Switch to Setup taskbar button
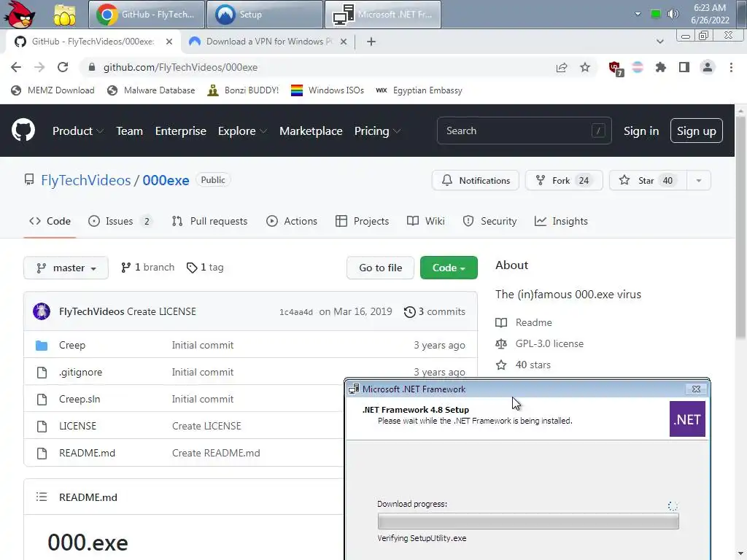The height and width of the screenshot is (560, 747). click(265, 15)
